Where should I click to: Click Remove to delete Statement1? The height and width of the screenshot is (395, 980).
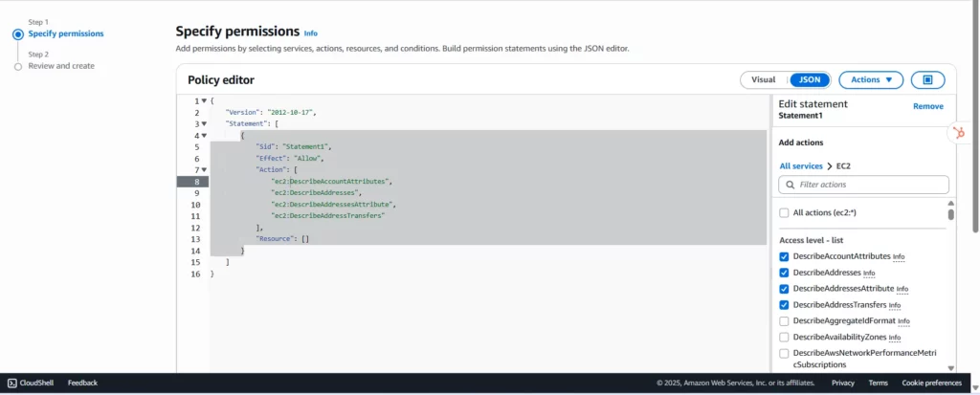pyautogui.click(x=927, y=106)
